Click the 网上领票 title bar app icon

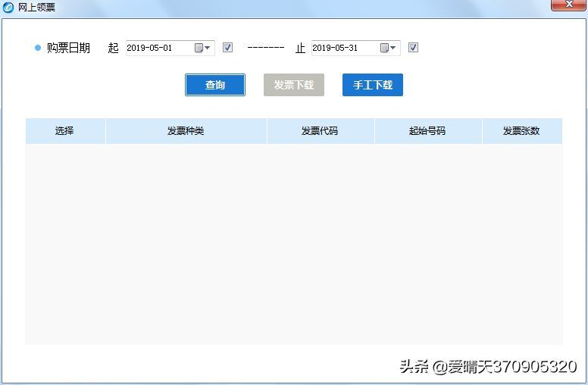(x=8, y=7)
